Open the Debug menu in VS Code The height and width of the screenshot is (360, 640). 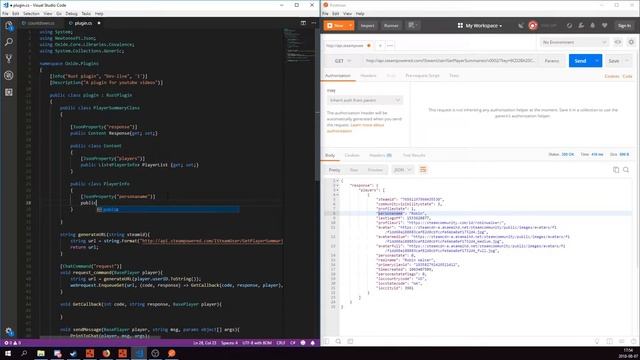click(x=71, y=13)
